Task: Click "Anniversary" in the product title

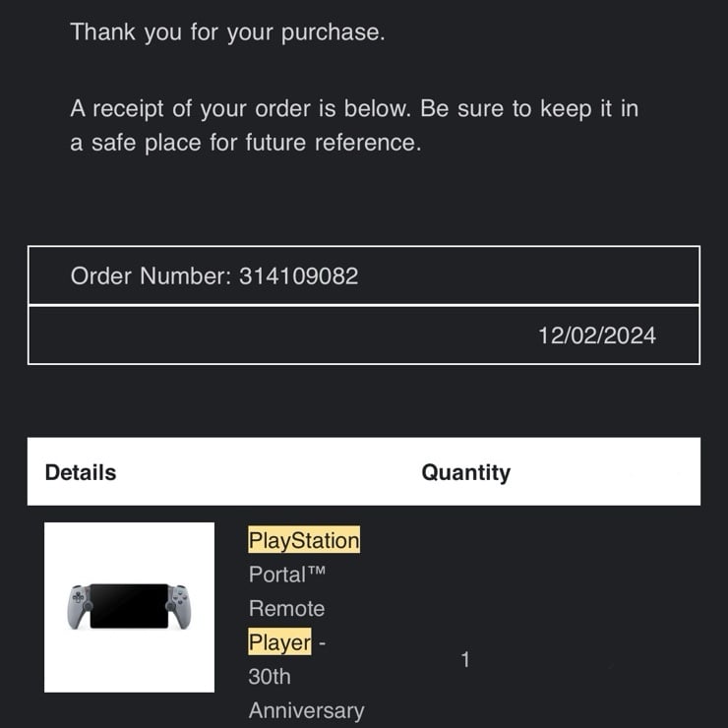Action: coord(306,710)
